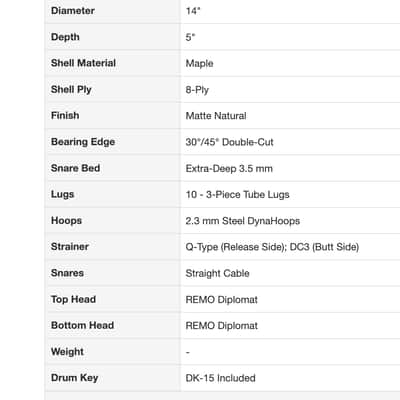This screenshot has height=400, width=400.
Task: Select the Matte Natural finish value
Action: point(216,116)
